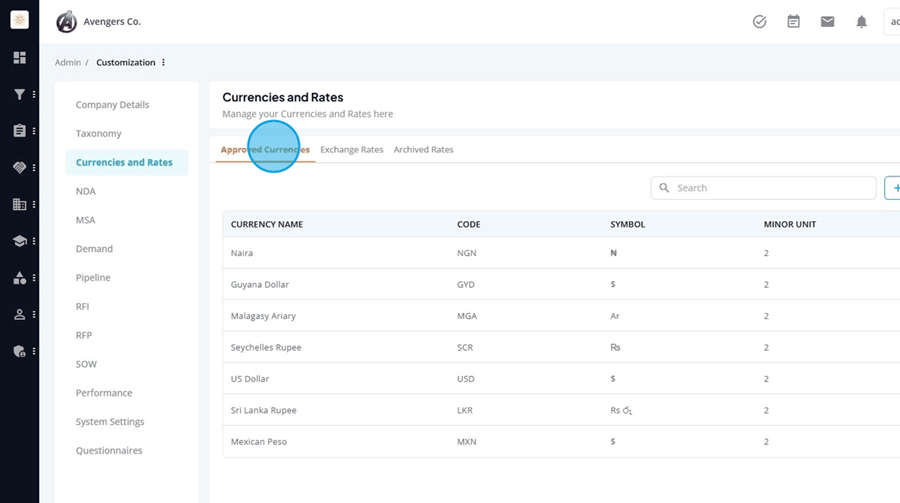Image resolution: width=900 pixels, height=503 pixels.
Task: Expand the shapes icon's three-dot menu
Action: point(34,278)
